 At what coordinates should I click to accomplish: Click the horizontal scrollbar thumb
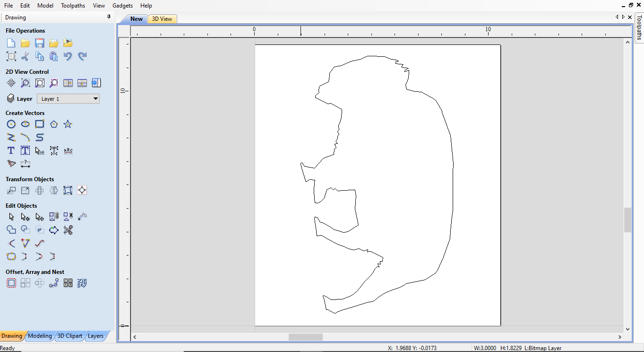click(x=306, y=337)
